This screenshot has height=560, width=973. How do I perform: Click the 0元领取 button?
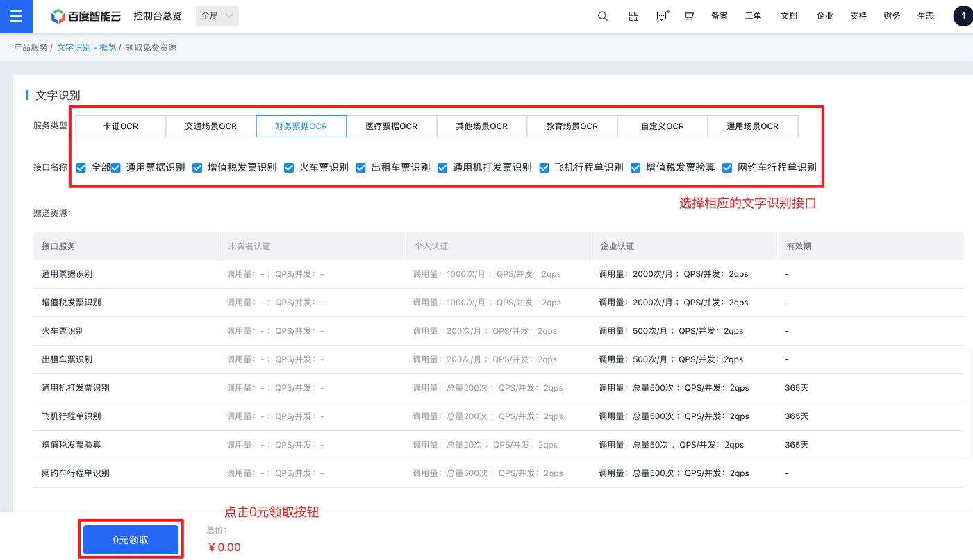tap(131, 540)
